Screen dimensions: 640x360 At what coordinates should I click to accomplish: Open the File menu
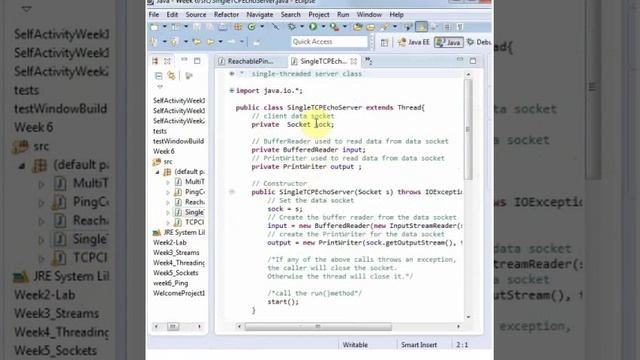point(154,15)
